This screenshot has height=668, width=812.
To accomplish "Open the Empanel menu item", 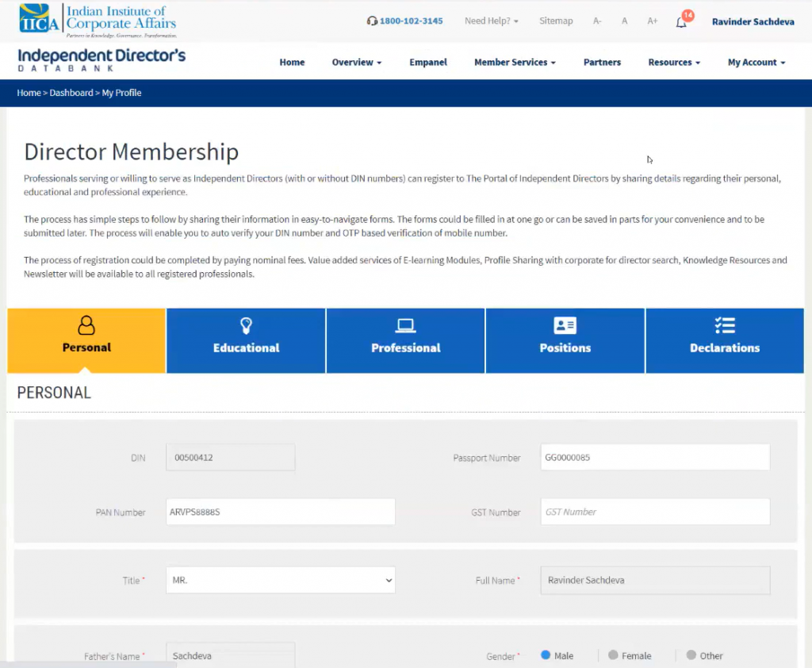I will tap(428, 63).
